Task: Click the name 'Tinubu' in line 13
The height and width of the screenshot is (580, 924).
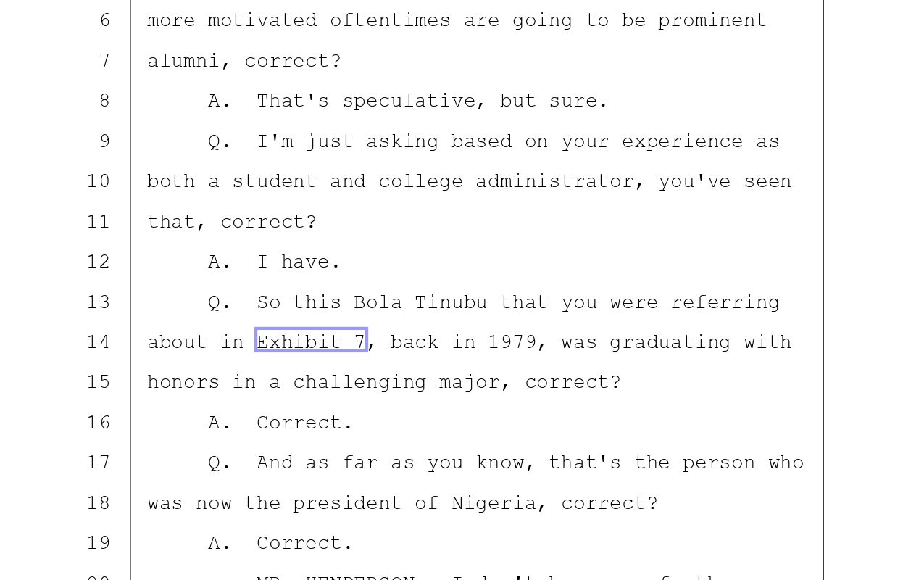Action: click(x=451, y=302)
